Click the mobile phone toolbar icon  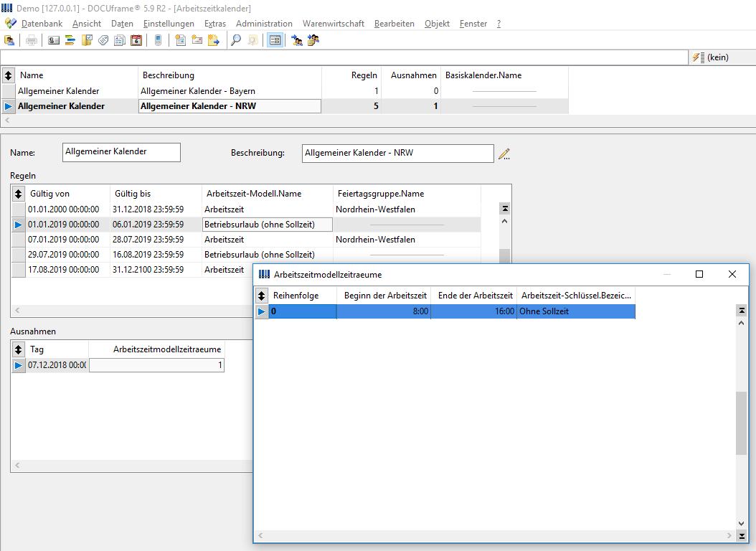coord(158,40)
